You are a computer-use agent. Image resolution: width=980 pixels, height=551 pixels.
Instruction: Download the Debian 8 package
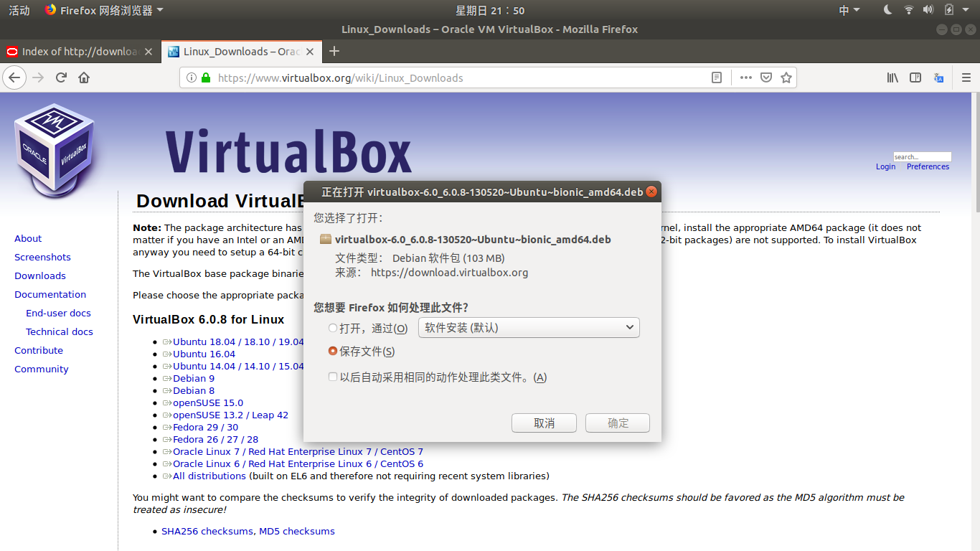tap(194, 390)
